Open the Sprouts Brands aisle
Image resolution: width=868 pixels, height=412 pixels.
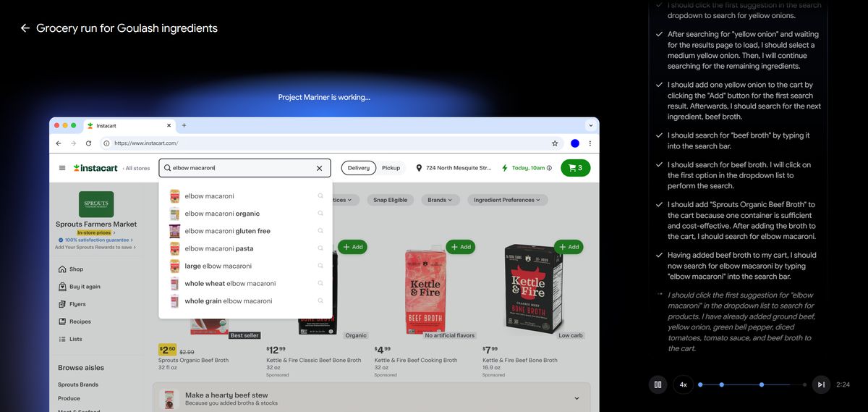(78, 384)
